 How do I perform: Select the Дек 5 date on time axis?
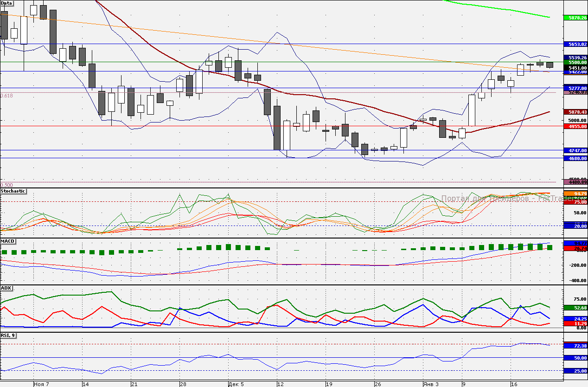236,384
